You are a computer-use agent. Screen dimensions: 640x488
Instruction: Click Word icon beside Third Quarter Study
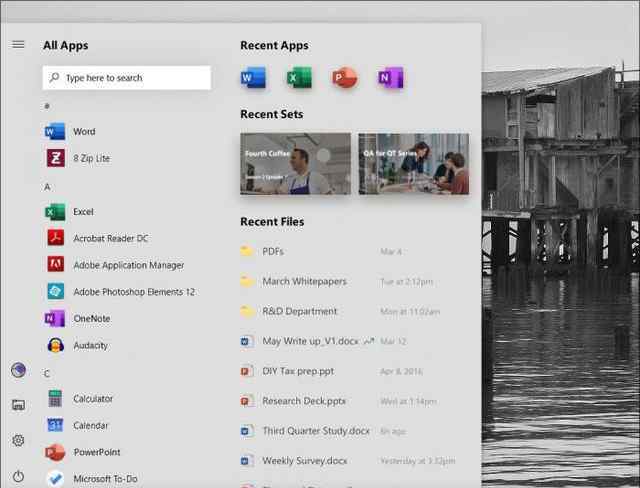click(247, 431)
